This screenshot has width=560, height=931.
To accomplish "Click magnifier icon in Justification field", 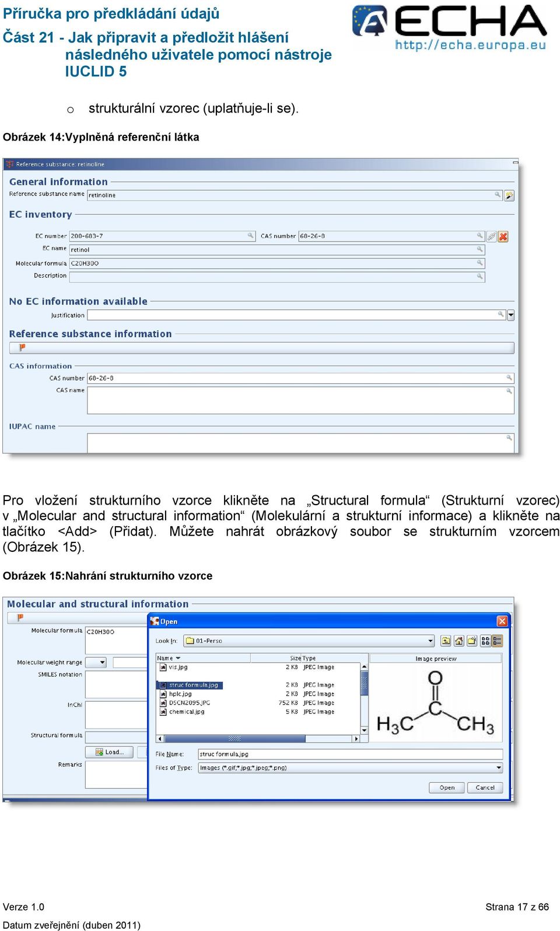I will (x=501, y=314).
